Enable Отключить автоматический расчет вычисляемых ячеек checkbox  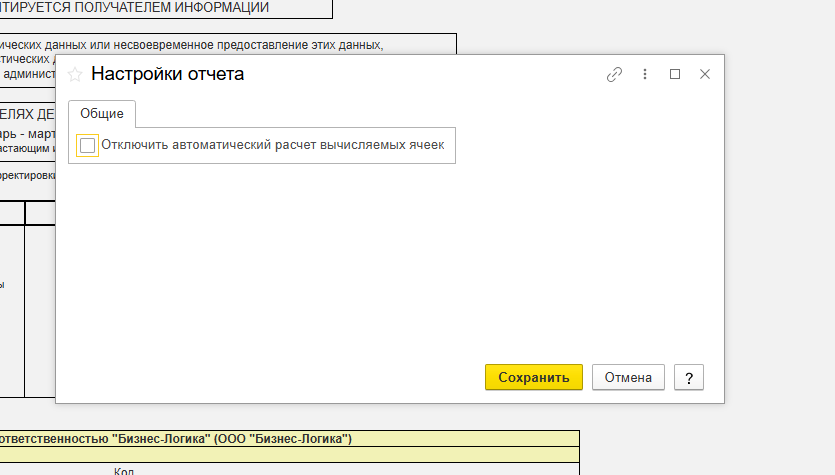pos(87,145)
